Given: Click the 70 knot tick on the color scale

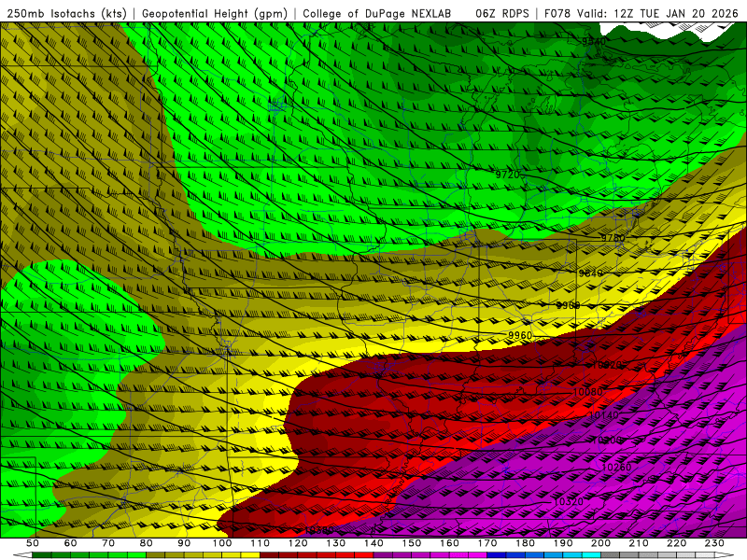Looking at the screenshot, I should (x=108, y=543).
